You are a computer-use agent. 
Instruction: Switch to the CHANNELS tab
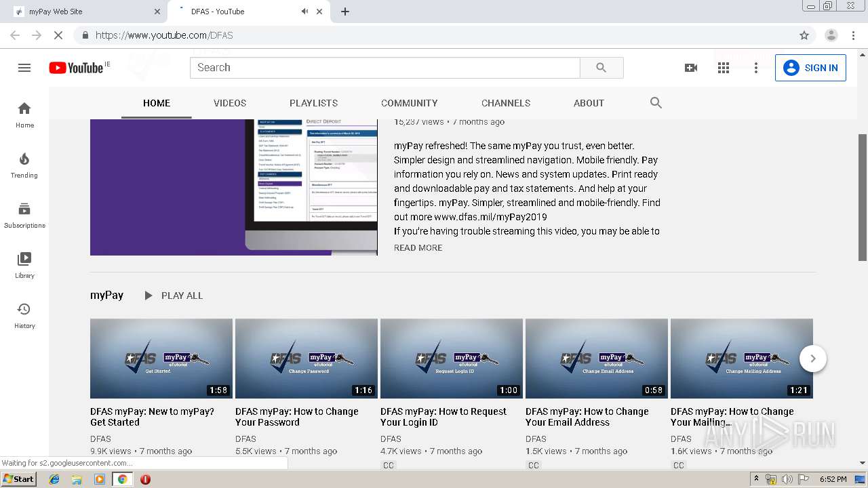click(506, 103)
